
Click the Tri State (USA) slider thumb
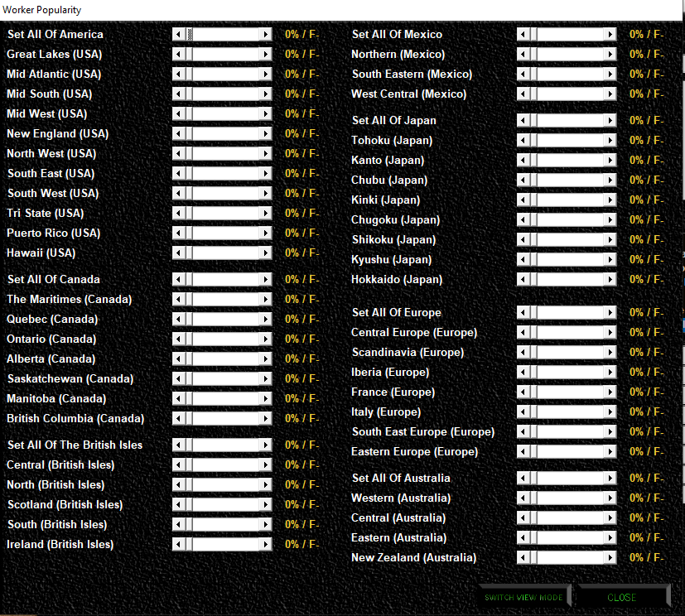pyautogui.click(x=190, y=214)
